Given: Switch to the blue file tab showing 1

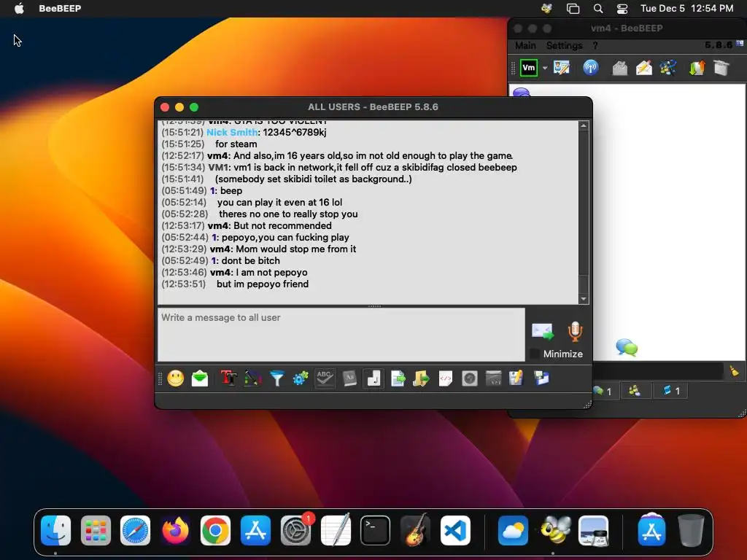Looking at the screenshot, I should (x=671, y=392).
